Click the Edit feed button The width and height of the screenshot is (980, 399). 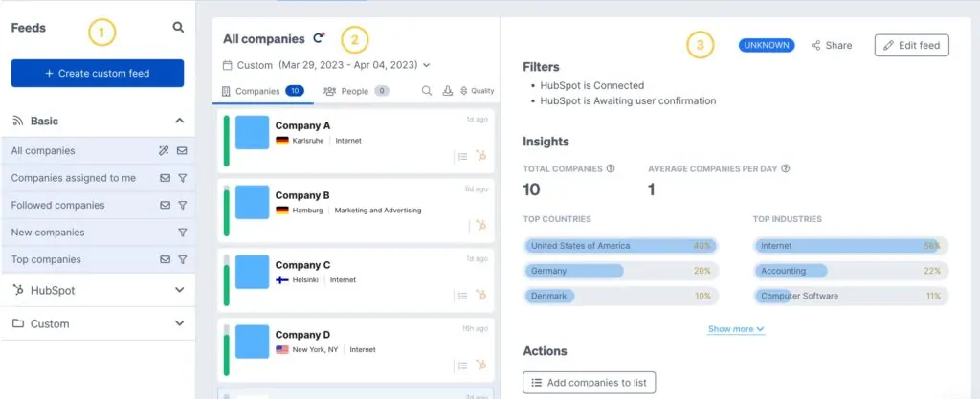coord(912,45)
